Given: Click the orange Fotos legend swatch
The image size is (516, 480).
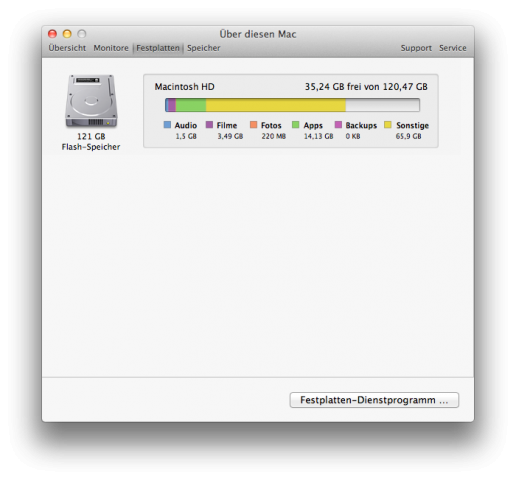Looking at the screenshot, I should (x=253, y=125).
